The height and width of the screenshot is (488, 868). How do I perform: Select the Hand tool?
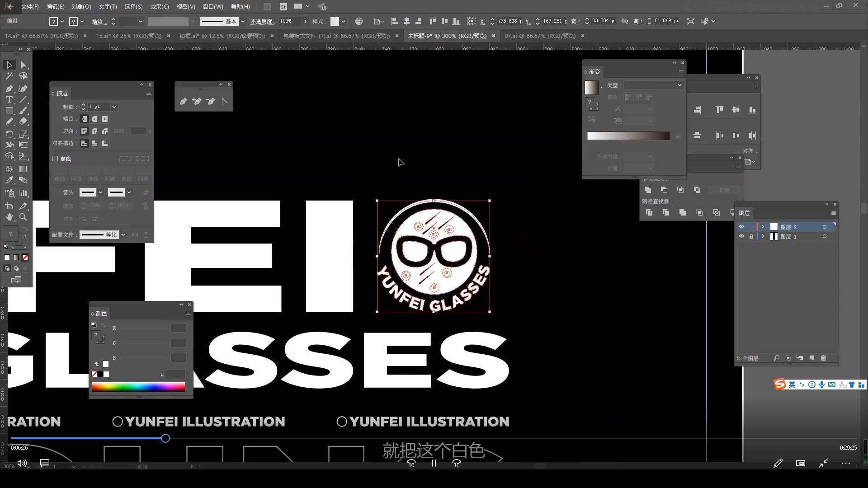[9, 217]
